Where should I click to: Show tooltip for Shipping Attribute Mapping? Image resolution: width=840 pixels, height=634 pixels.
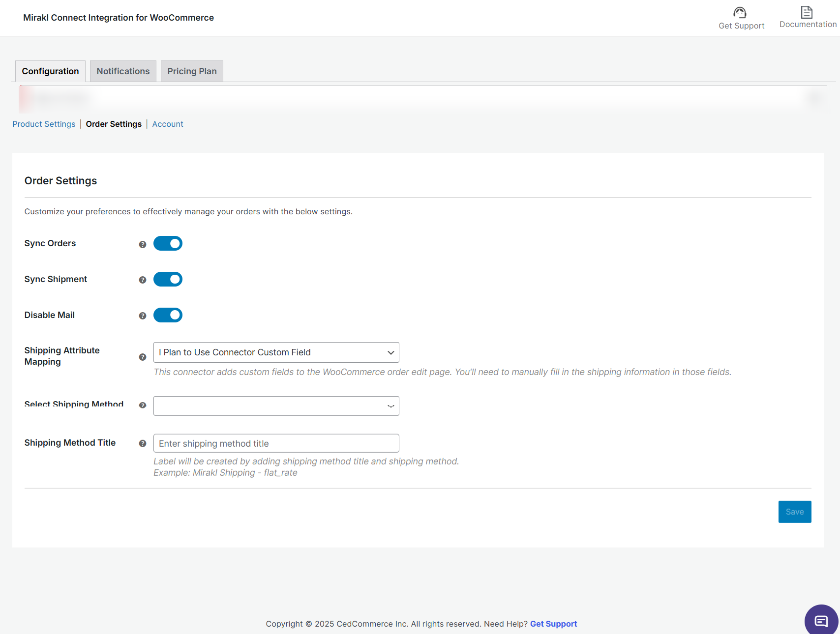(x=143, y=357)
